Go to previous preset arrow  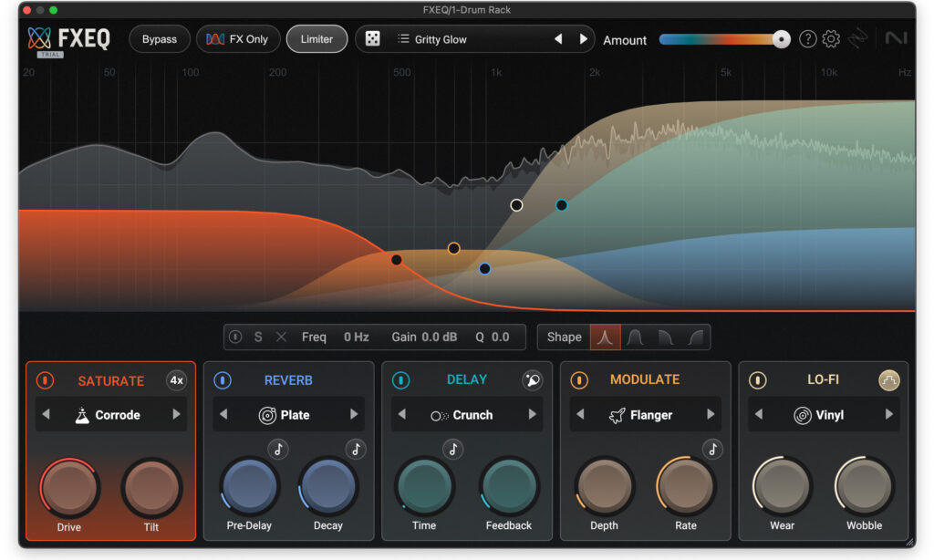(558, 38)
